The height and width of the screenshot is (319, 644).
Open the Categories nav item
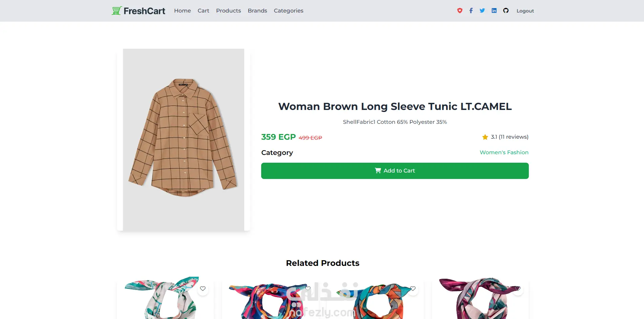tap(288, 11)
